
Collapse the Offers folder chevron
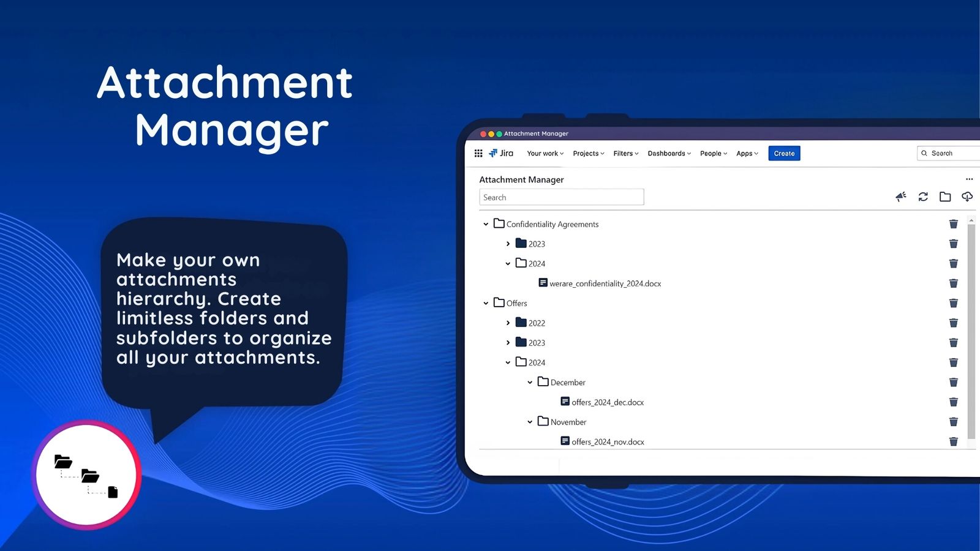[x=486, y=303]
